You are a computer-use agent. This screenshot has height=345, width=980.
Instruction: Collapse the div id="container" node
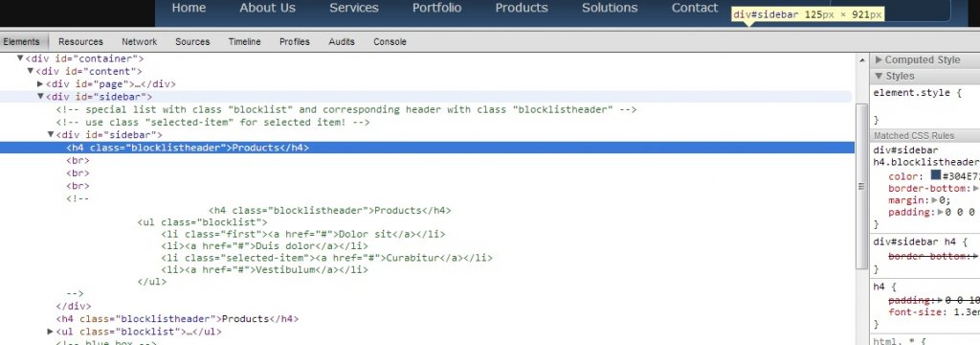20,58
